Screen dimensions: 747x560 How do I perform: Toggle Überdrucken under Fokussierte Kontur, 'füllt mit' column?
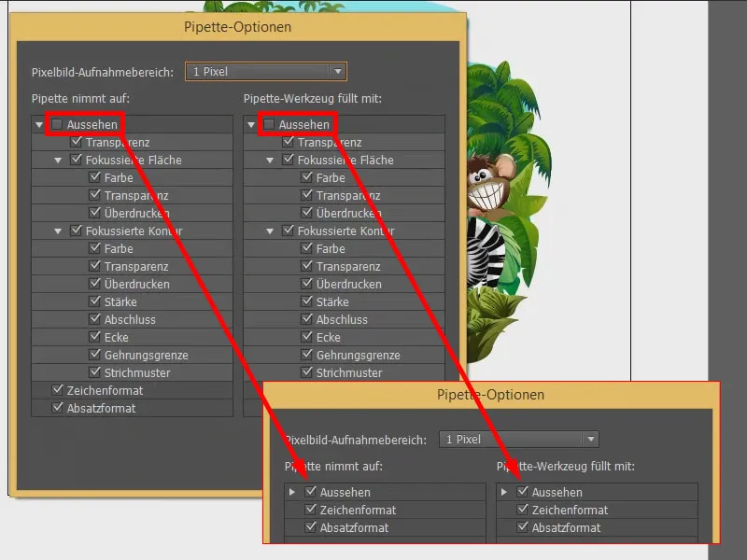pyautogui.click(x=307, y=284)
